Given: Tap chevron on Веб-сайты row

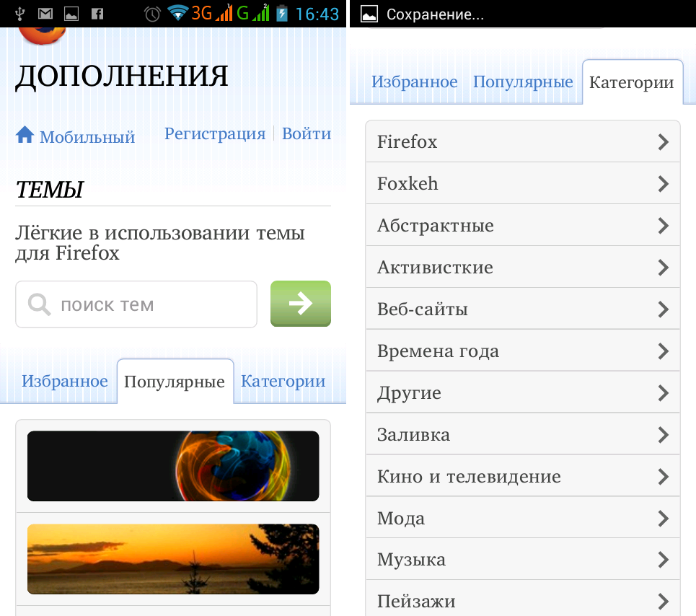Looking at the screenshot, I should click(663, 309).
